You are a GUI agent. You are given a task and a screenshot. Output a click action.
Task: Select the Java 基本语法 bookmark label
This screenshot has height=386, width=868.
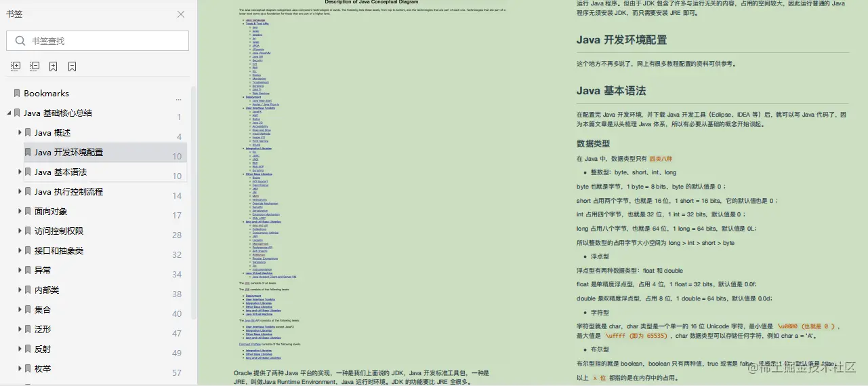61,172
